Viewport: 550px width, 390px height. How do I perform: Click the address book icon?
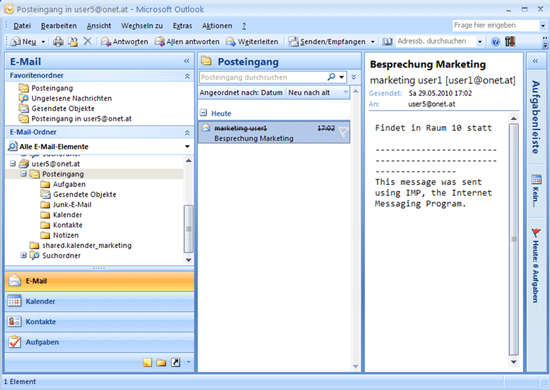click(387, 42)
